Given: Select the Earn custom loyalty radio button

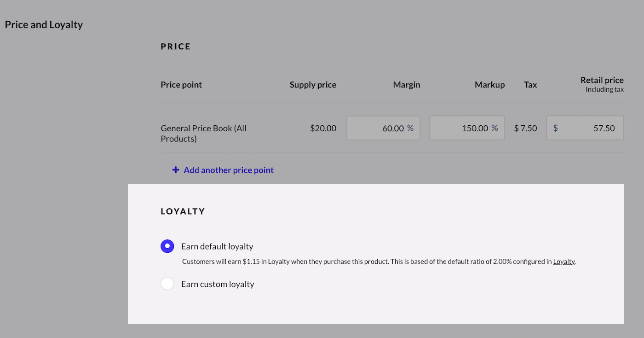Looking at the screenshot, I should pos(167,283).
